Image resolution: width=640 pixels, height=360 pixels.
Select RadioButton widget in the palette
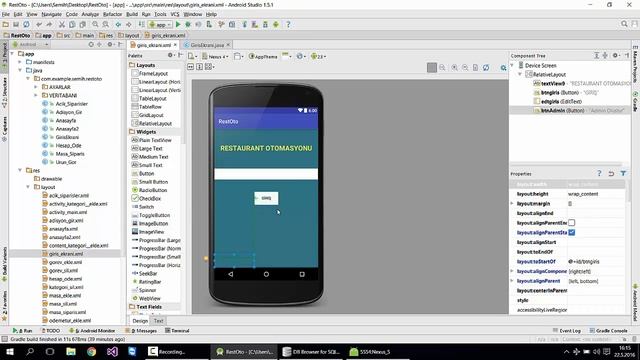point(149,190)
